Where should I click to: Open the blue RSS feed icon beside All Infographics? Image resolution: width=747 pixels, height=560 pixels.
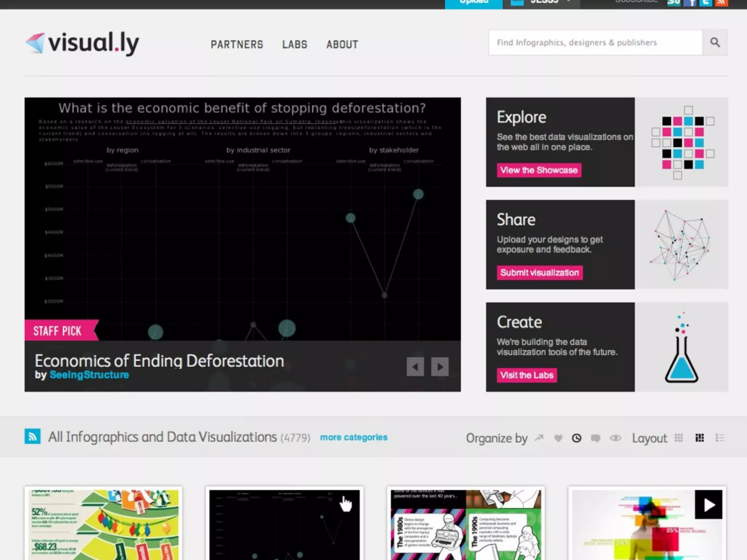point(32,436)
